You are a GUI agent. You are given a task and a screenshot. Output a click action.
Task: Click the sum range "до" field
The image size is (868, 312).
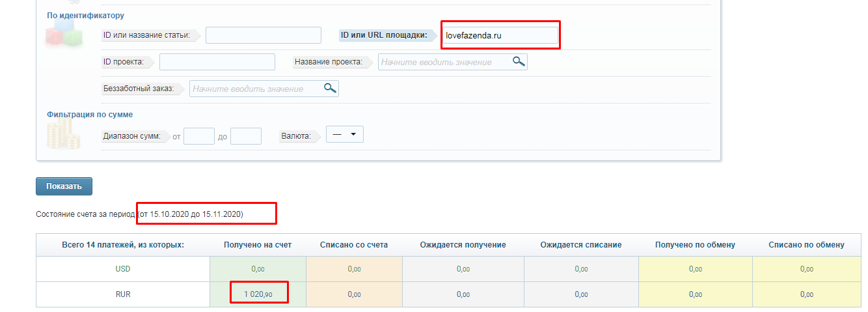click(x=245, y=136)
